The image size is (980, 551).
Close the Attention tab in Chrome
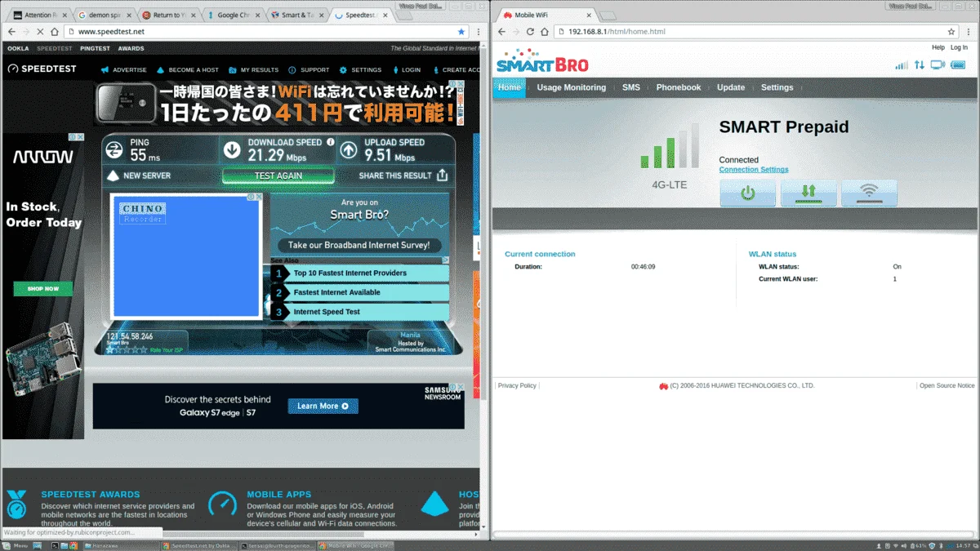coord(64,15)
